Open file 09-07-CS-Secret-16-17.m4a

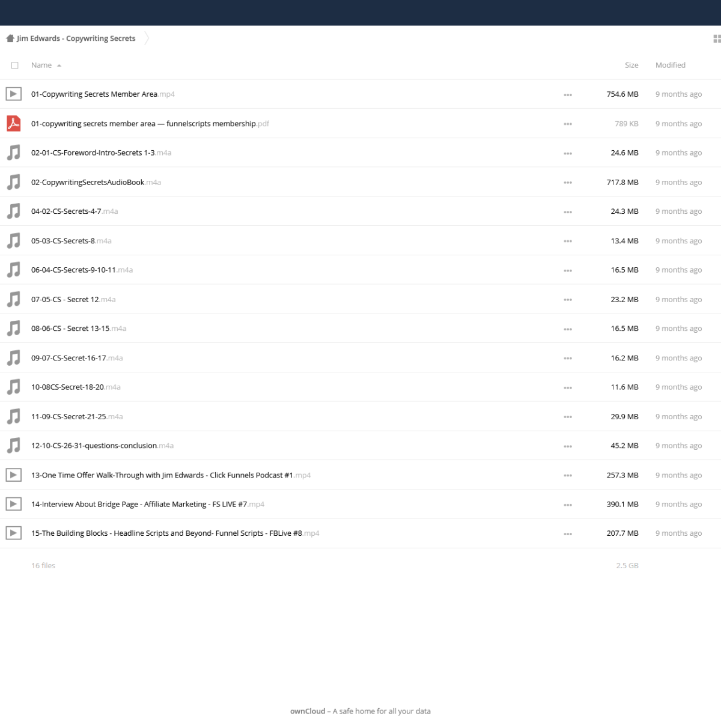click(x=77, y=358)
